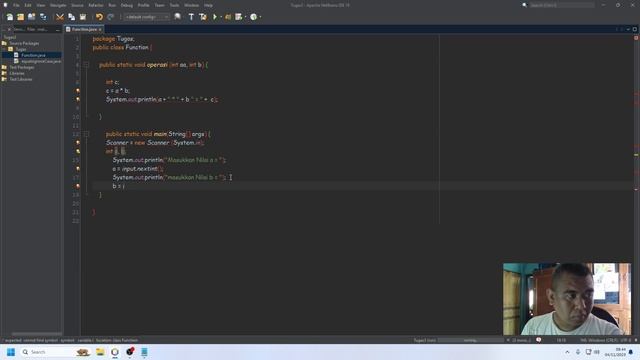The height and width of the screenshot is (360, 640).
Task: Click the Open Project toolbar icon
Action: click(31, 17)
